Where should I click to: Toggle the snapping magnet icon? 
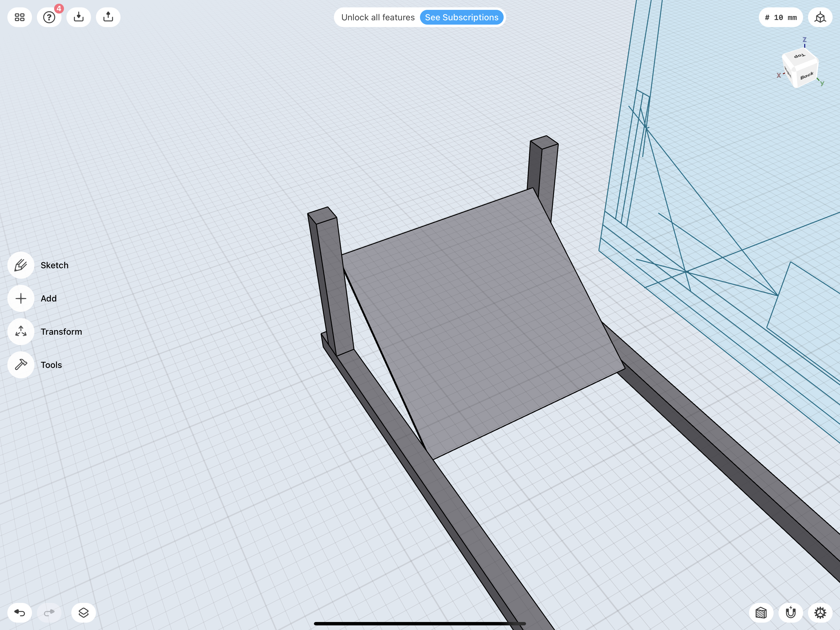790,612
